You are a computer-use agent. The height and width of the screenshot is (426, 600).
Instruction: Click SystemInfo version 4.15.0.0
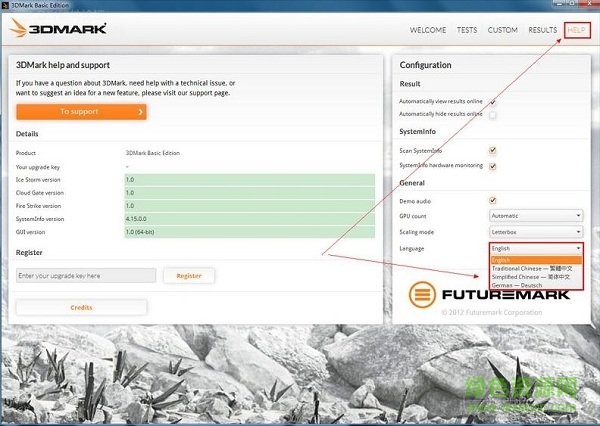pos(249,219)
